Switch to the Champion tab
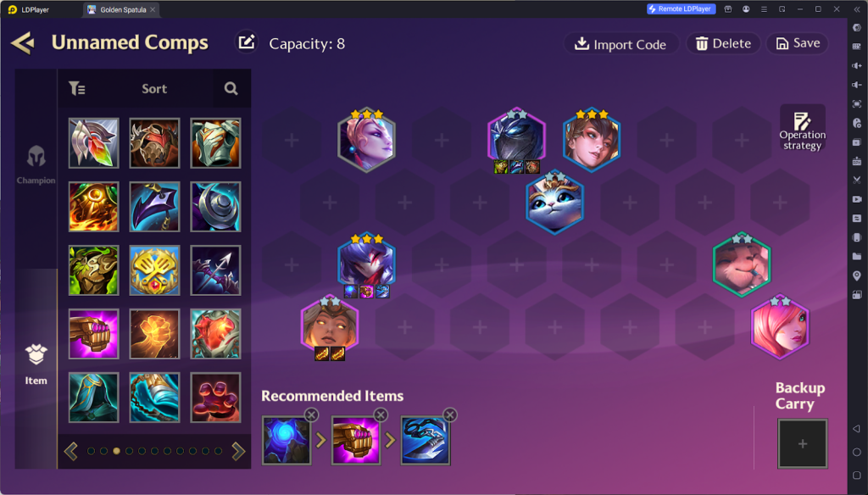 click(x=36, y=164)
